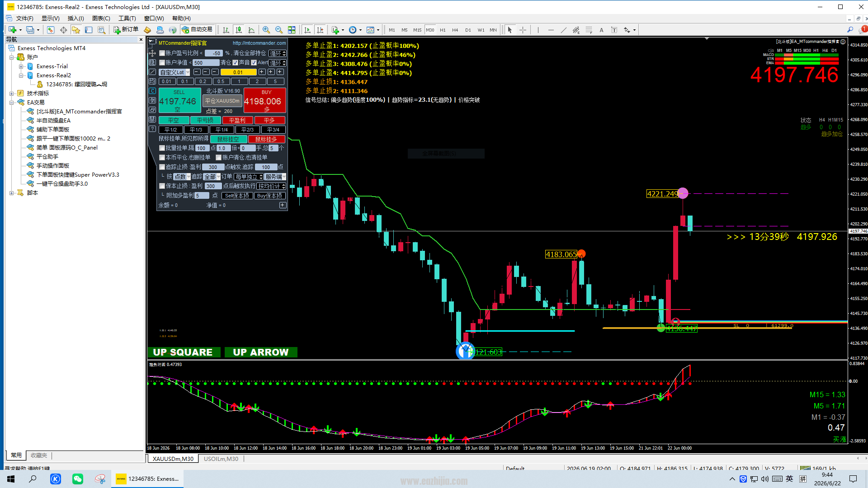Zoom out on the chart
Screen dimensions: 868x488
point(279,30)
